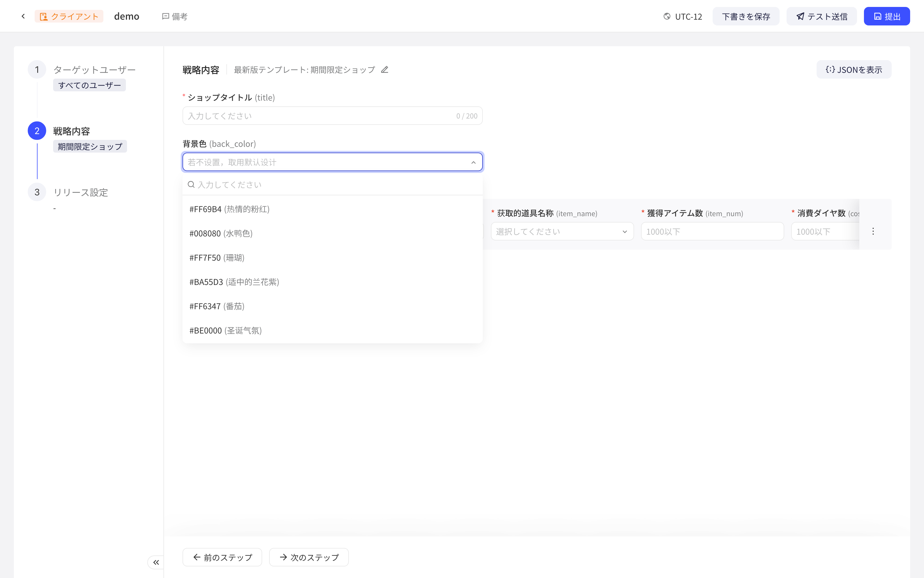
Task: Click the magnifier search icon in dropdown
Action: 191,185
